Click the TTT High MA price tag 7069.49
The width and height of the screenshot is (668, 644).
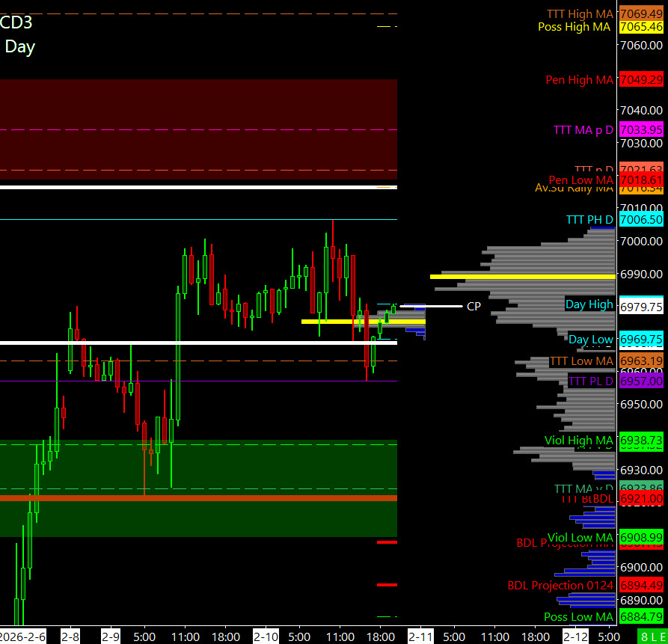click(641, 14)
